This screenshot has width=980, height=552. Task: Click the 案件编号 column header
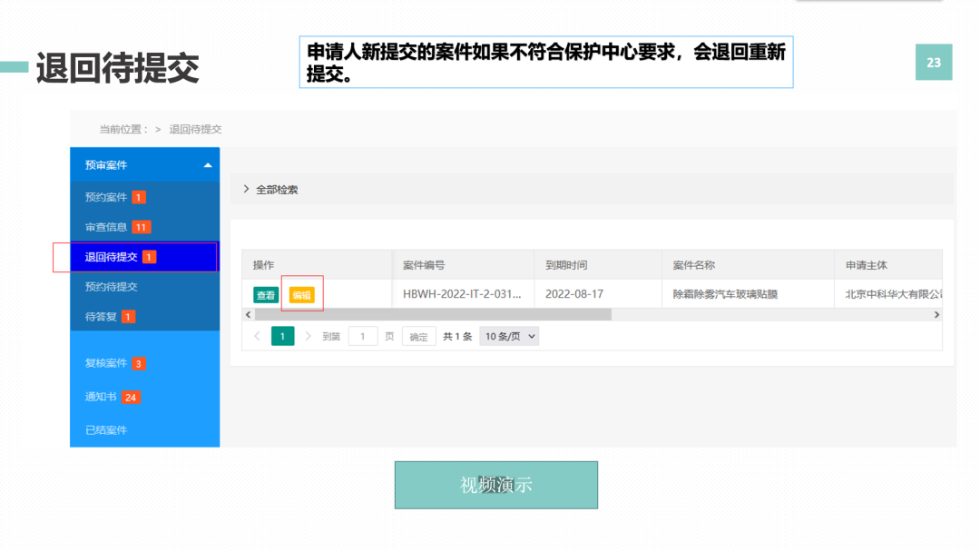tap(424, 265)
